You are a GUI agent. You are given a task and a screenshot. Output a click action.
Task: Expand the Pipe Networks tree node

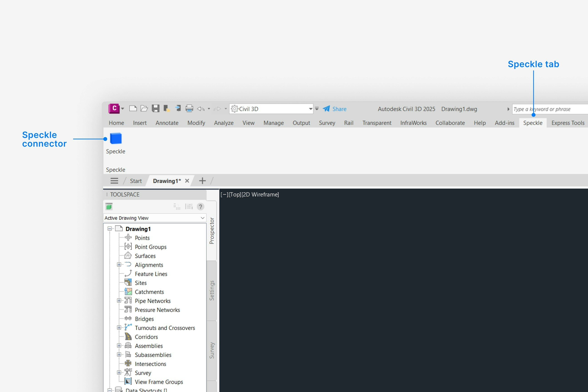click(x=119, y=301)
